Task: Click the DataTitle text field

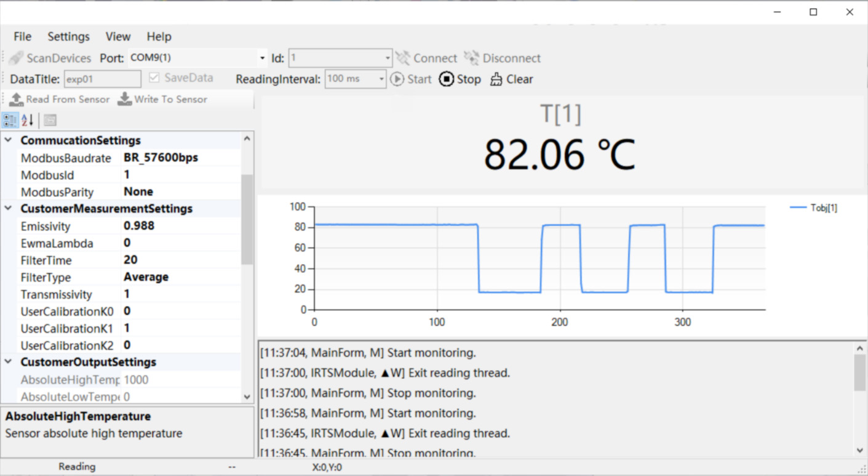Action: click(102, 79)
